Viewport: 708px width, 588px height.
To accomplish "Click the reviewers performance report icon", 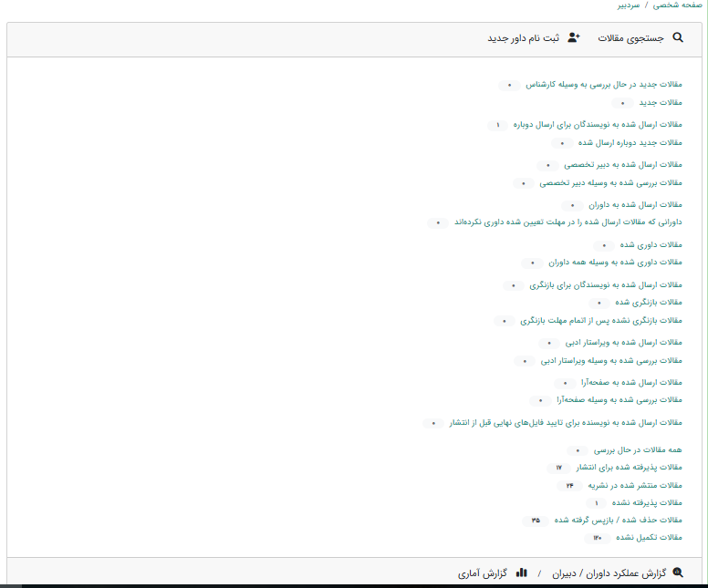I will 676,573.
